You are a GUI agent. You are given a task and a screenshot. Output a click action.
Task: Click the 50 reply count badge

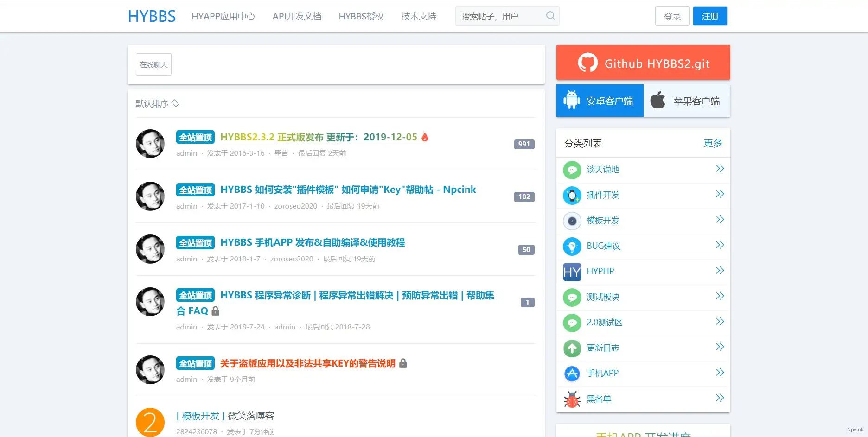coord(526,250)
